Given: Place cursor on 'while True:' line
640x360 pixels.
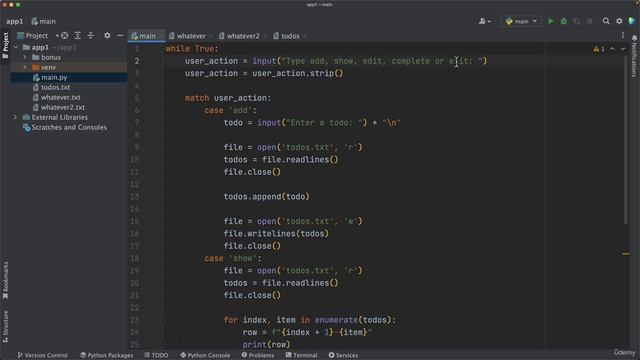Looking at the screenshot, I should (x=192, y=49).
